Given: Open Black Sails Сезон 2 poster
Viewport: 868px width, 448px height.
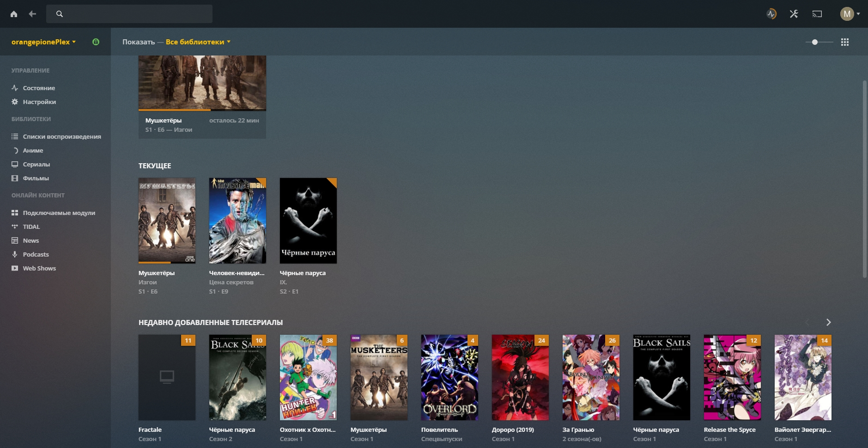Looking at the screenshot, I should click(237, 377).
